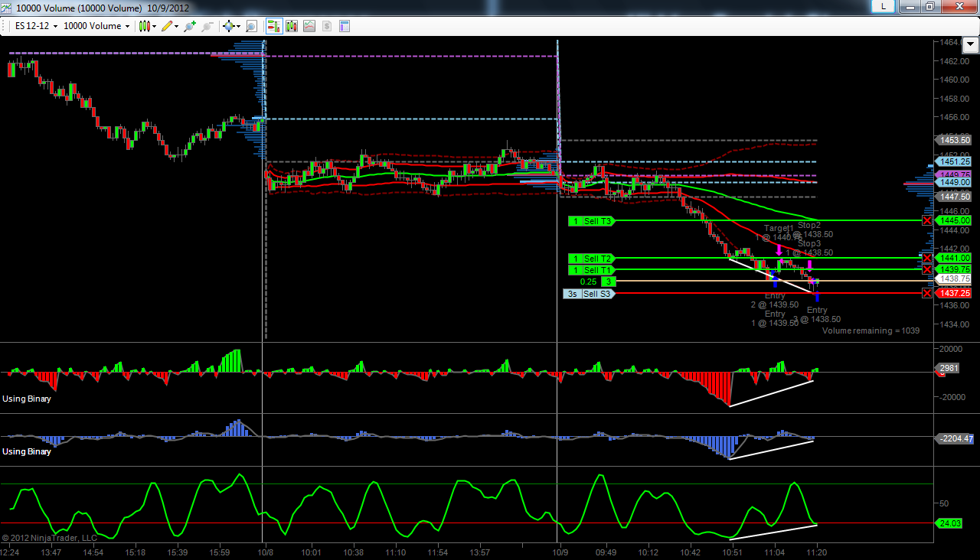Select the pencil drawing tools icon
This screenshot has height=560, width=980.
tap(167, 26)
